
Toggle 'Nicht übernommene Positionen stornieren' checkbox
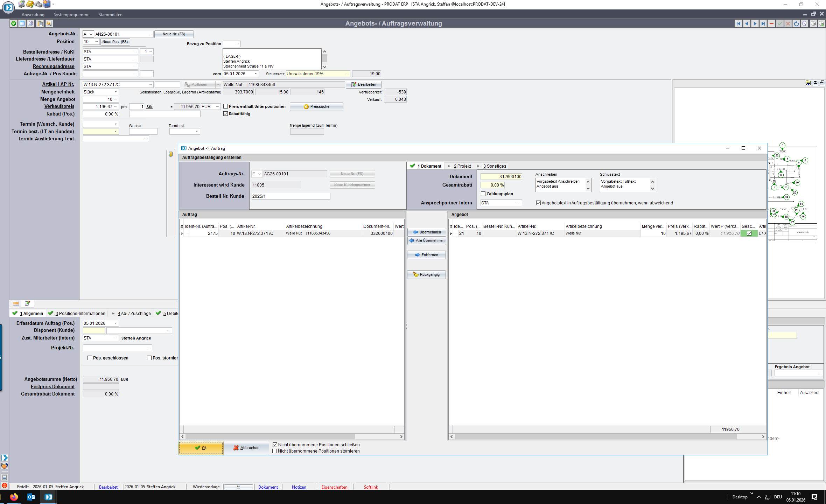275,451
